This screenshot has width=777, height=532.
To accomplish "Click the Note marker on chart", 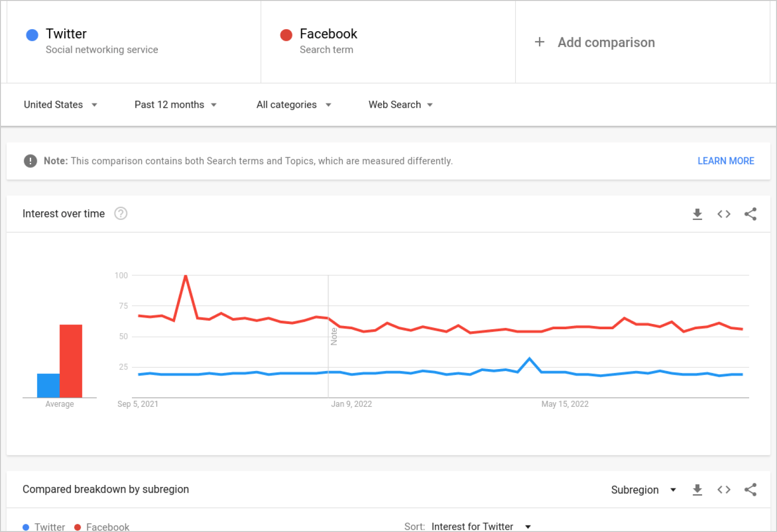I will click(334, 336).
